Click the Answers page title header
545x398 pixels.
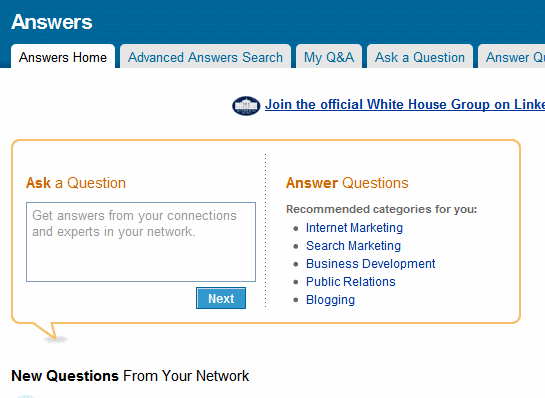pos(52,22)
